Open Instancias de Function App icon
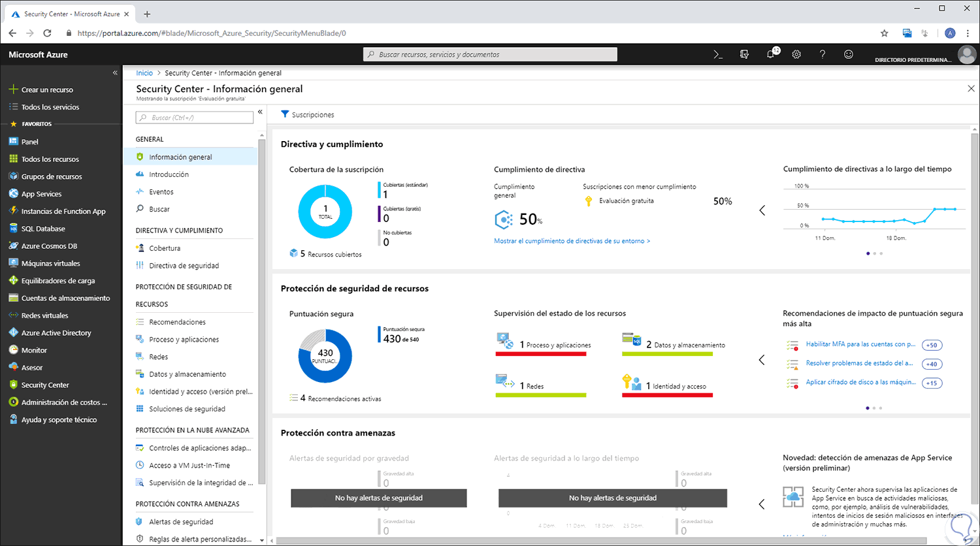 (x=13, y=211)
